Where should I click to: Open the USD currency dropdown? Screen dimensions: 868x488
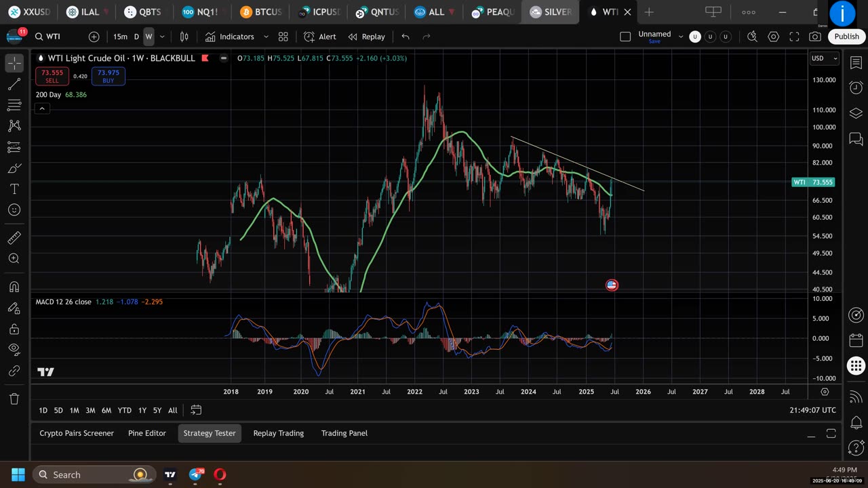tap(825, 58)
